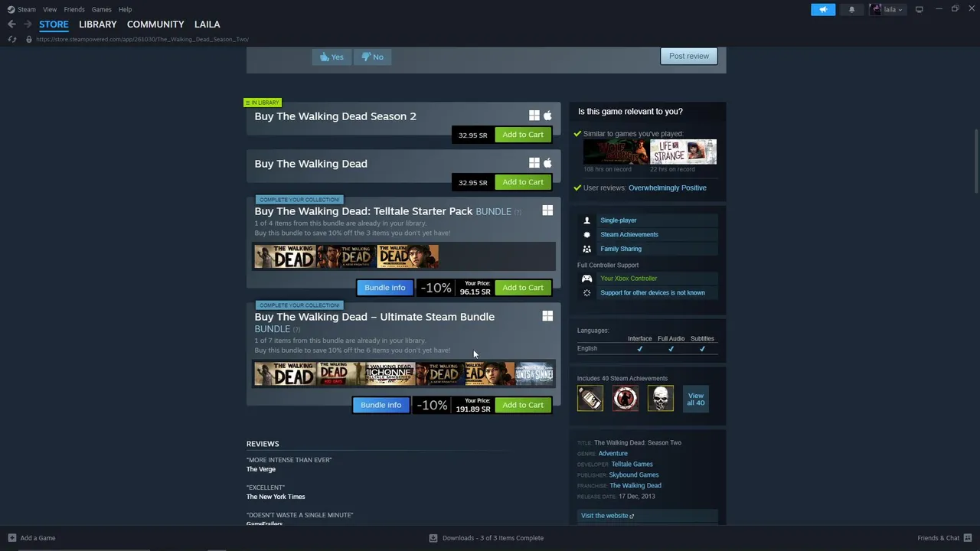Click Windows icon on Buy The Walking Dead row
Viewport: 980px width, 551px height.
tap(534, 163)
